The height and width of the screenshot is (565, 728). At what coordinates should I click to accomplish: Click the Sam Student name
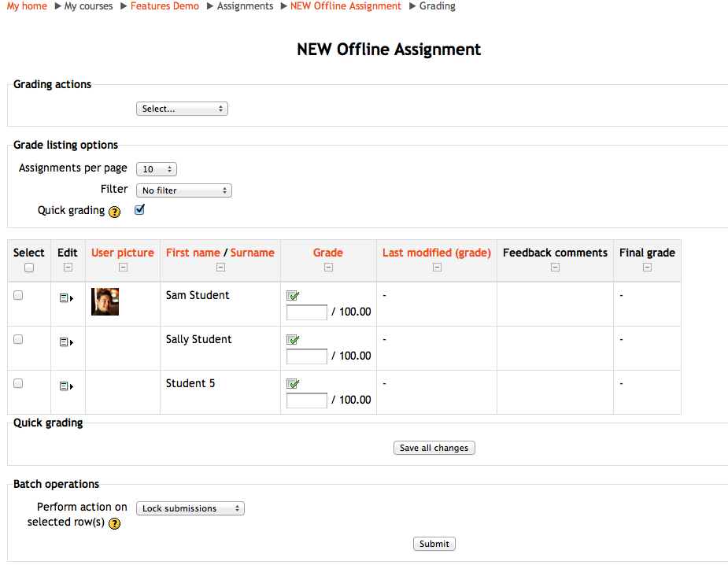198,295
